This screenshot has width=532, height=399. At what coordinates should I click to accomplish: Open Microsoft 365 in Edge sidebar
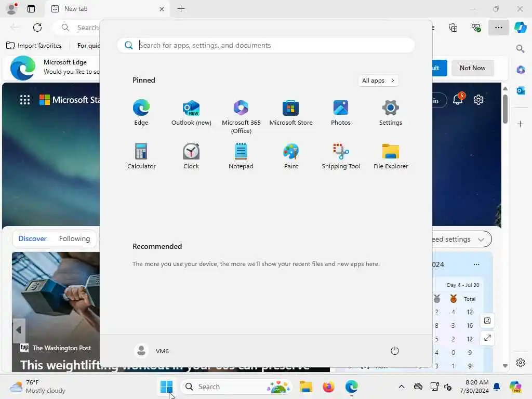pyautogui.click(x=521, y=70)
